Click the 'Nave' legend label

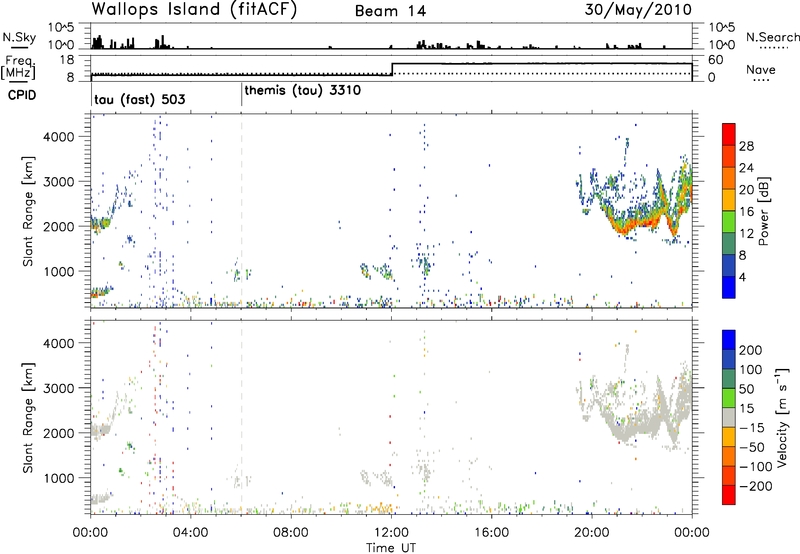(x=761, y=69)
